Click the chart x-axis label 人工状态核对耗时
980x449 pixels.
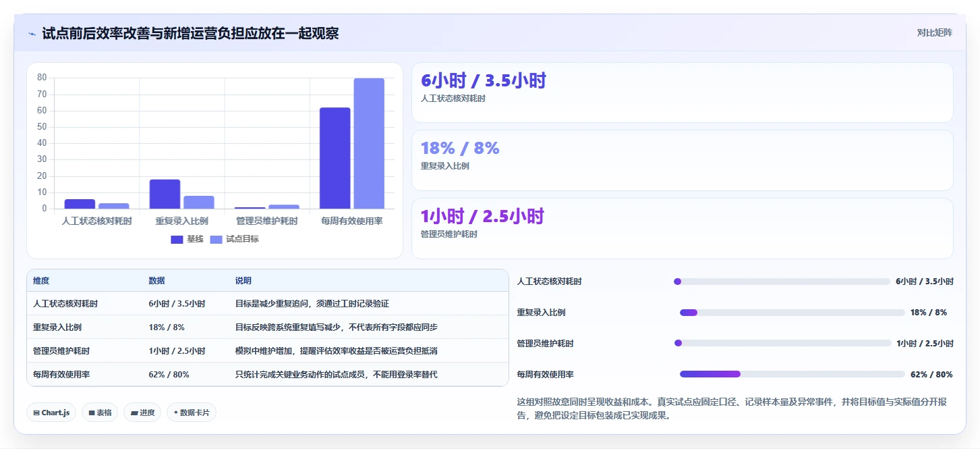tap(96, 221)
